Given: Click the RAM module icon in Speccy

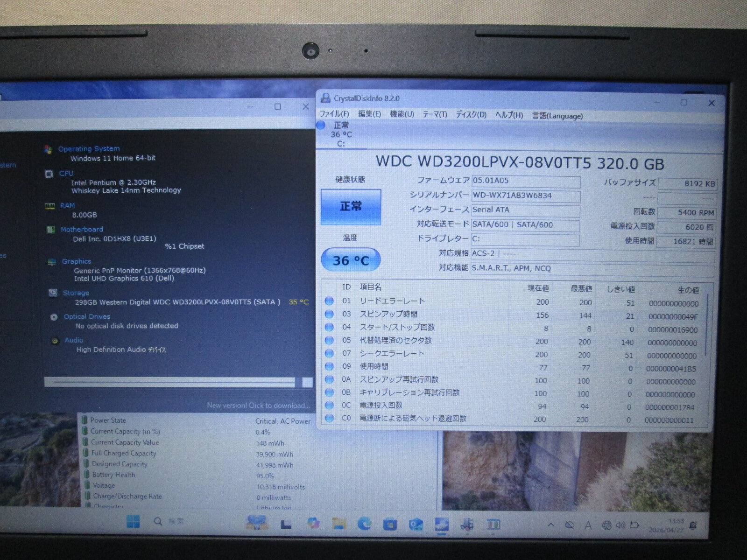Looking at the screenshot, I should click(49, 206).
